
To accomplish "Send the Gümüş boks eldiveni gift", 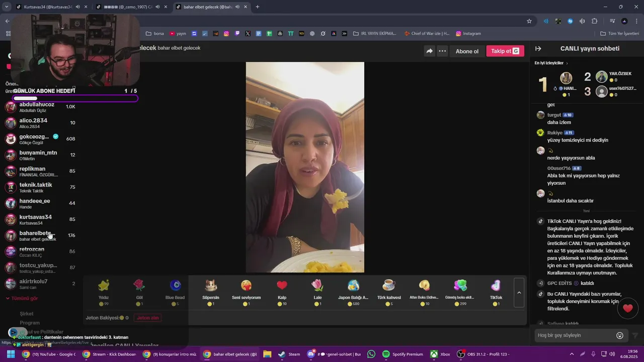I will pos(460,292).
